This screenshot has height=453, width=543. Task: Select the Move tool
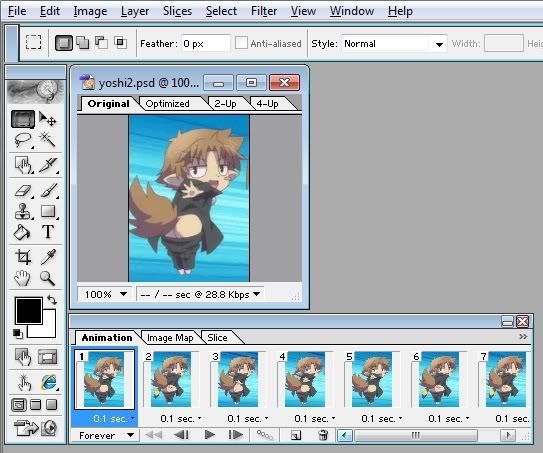click(x=47, y=119)
